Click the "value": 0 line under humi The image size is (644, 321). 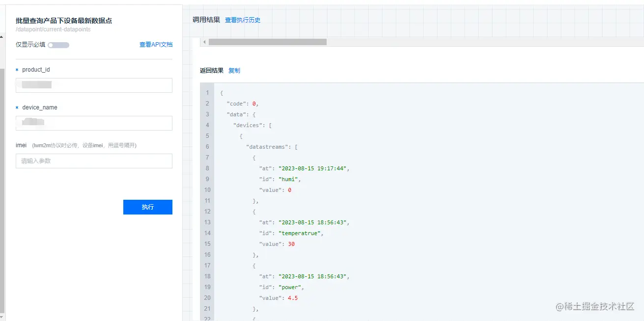(275, 190)
